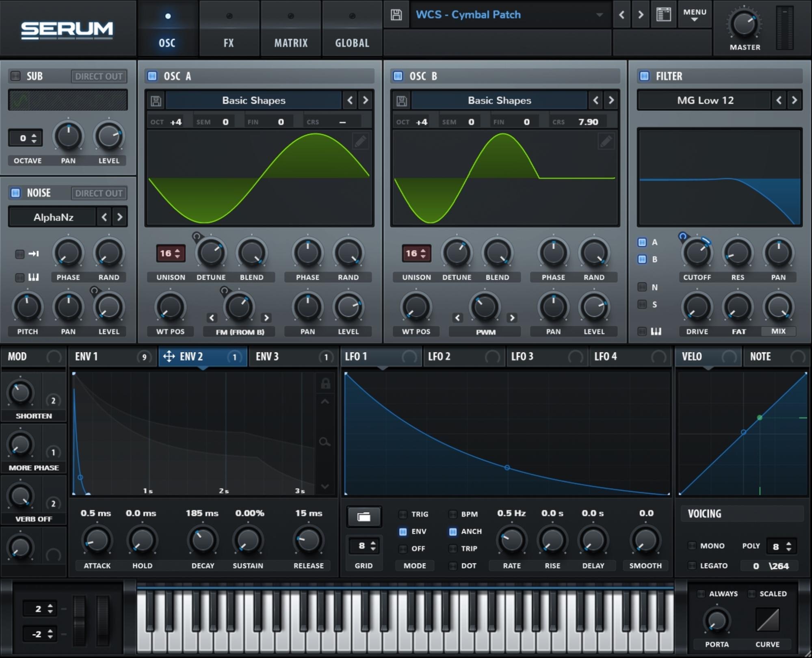
Task: Click the NOTE modulation source
Action: [777, 356]
